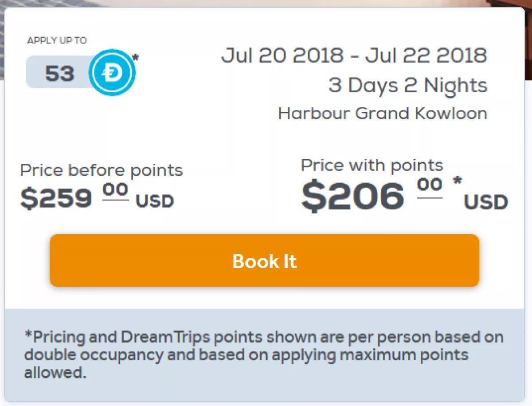
Task: Click the $259 price amount
Action: click(x=56, y=198)
